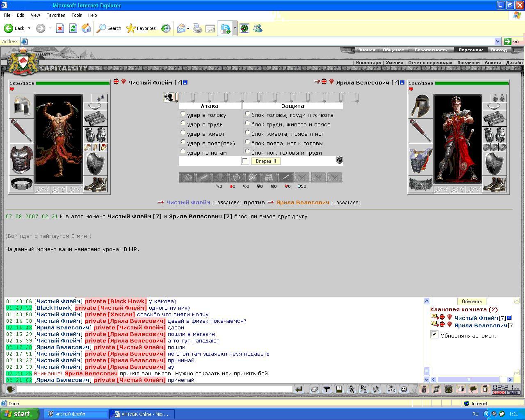This screenshot has width=525, height=420.
Task: Click the helmet item of Ярила Велесович
Action: (420, 106)
